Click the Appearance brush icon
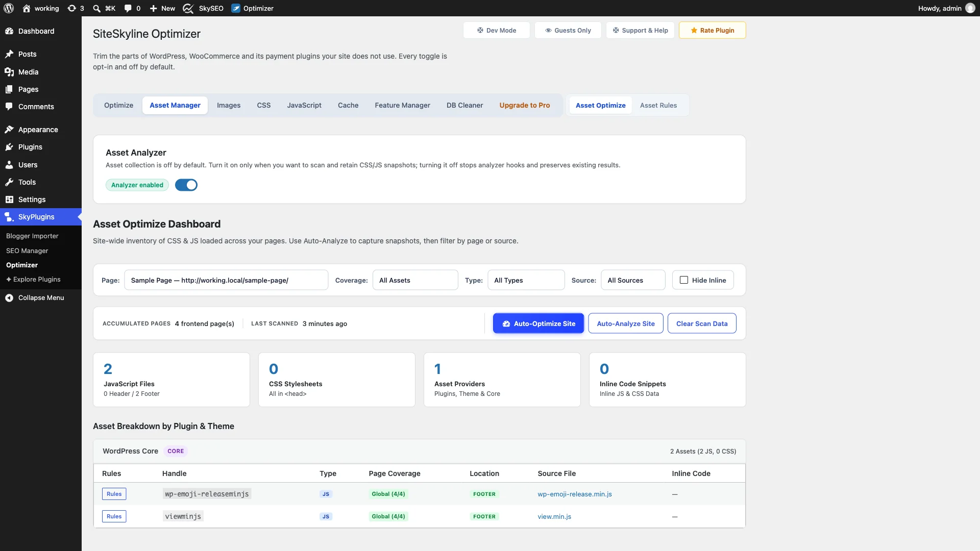 point(9,130)
